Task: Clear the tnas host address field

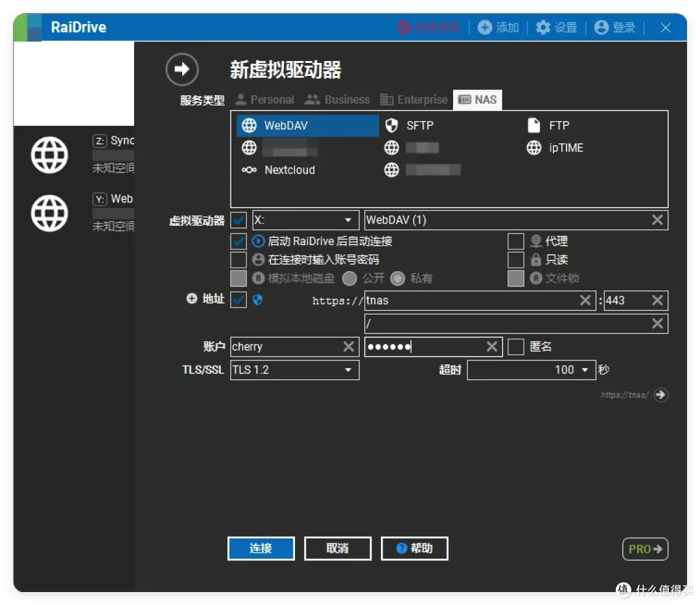Action: click(x=585, y=300)
